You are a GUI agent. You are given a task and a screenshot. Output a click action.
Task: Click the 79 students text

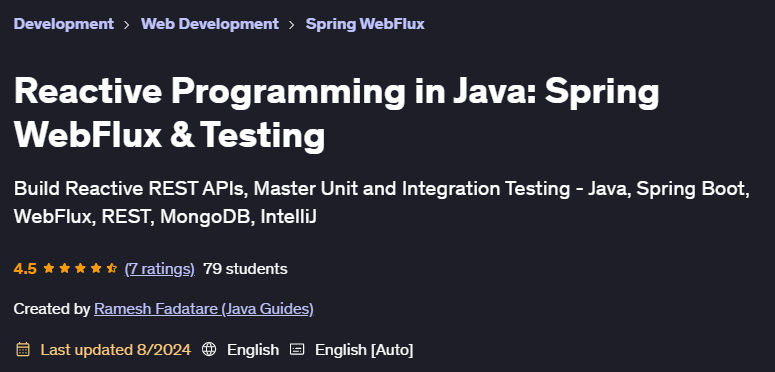coord(245,269)
